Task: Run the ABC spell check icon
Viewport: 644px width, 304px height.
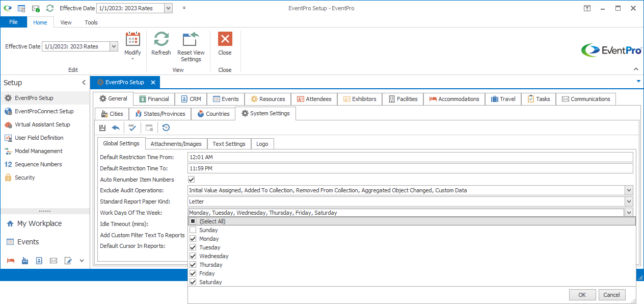Action: coord(132,128)
